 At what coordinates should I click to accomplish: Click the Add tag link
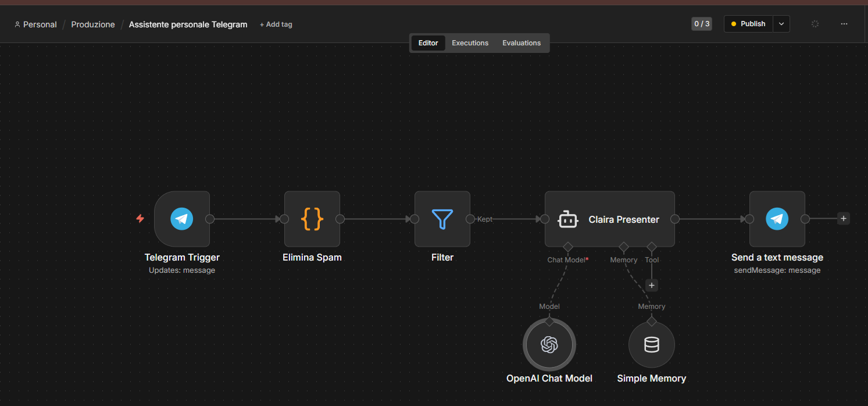pyautogui.click(x=276, y=24)
